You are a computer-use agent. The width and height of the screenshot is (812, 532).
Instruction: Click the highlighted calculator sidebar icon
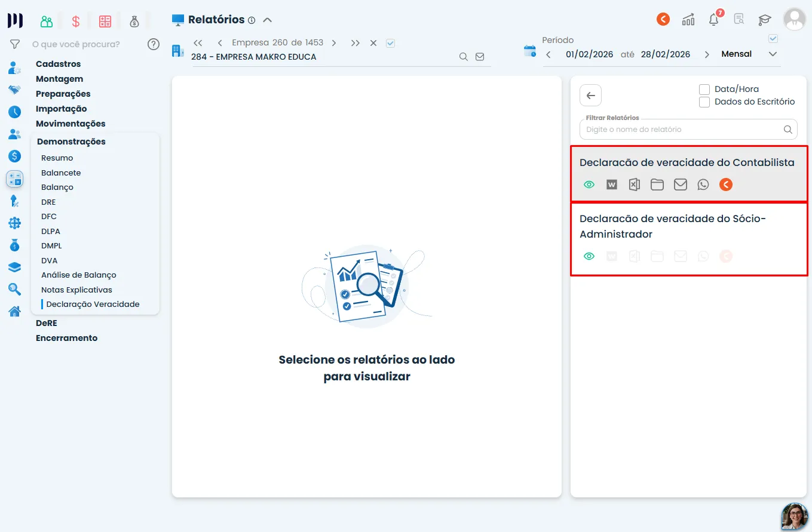[15, 179]
